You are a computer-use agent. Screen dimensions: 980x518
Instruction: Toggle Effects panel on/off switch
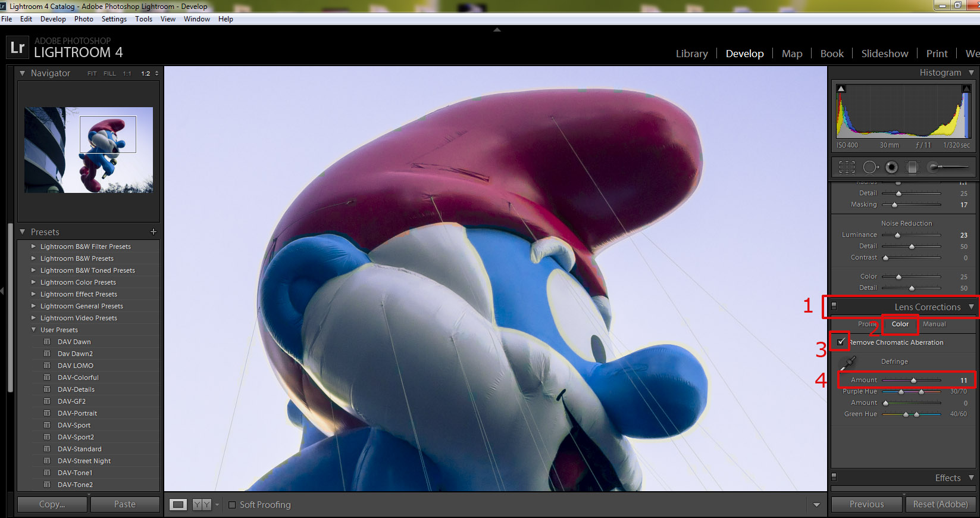coord(834,478)
